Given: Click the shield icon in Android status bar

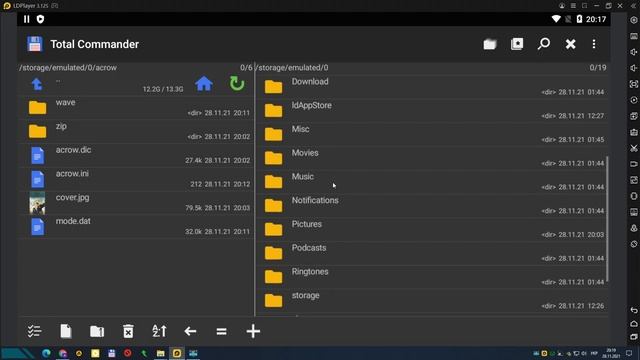Looking at the screenshot, I should (40, 19).
